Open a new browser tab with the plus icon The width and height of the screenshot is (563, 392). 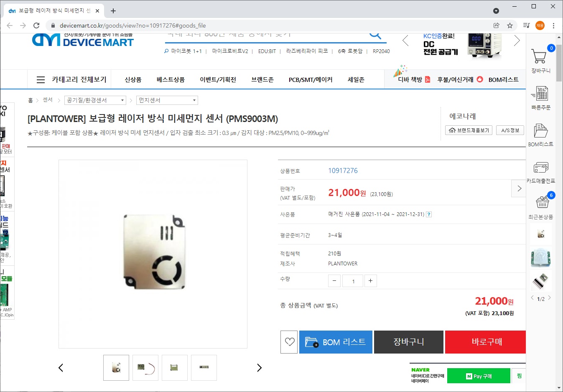(x=113, y=11)
